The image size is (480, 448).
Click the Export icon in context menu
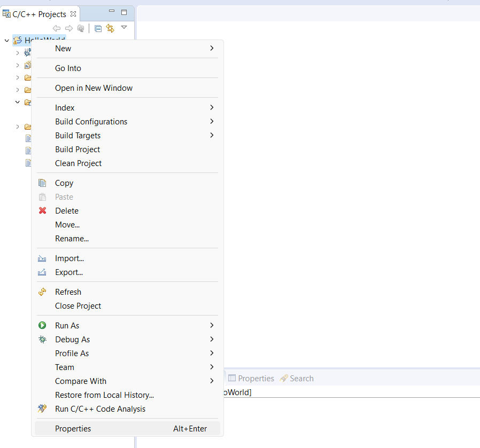pyautogui.click(x=43, y=272)
